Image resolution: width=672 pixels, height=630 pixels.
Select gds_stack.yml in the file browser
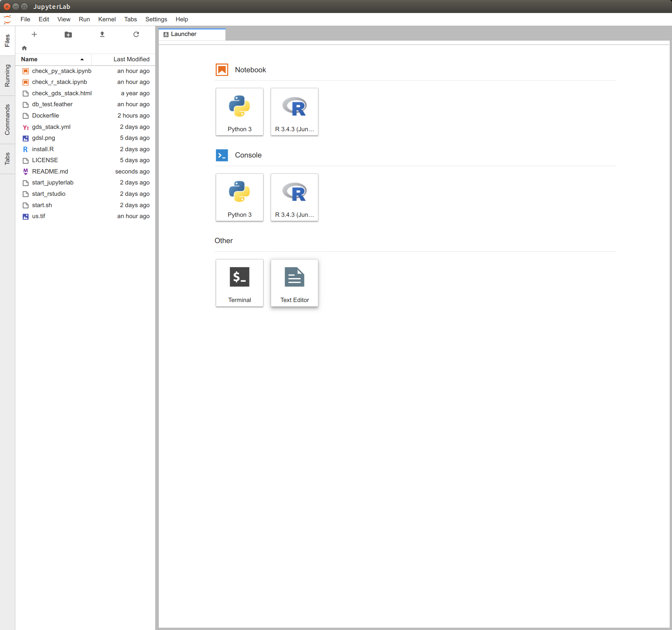click(x=51, y=127)
